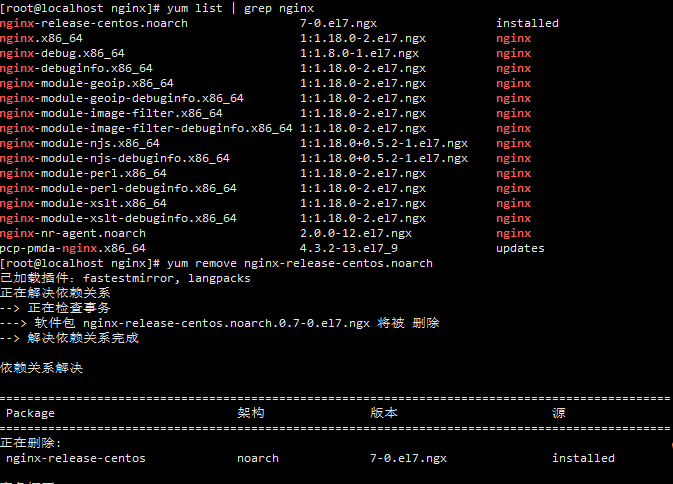Click the '正在解决依赖关系' line
This screenshot has width=673, height=484.
coord(55,293)
